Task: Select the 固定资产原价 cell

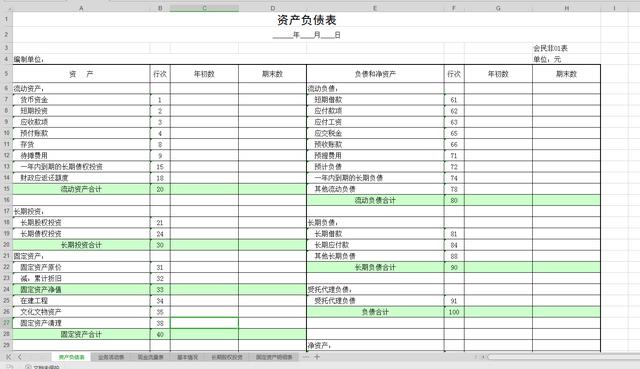Action: click(81, 267)
